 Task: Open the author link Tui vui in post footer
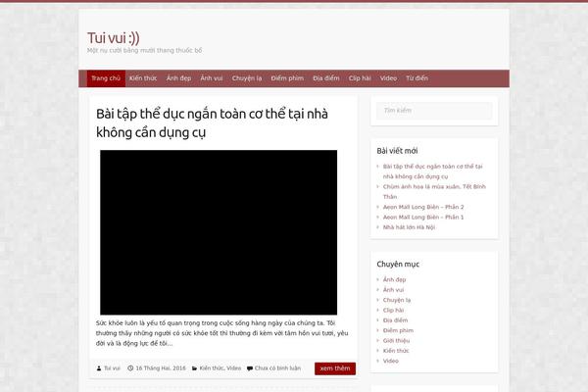112,368
